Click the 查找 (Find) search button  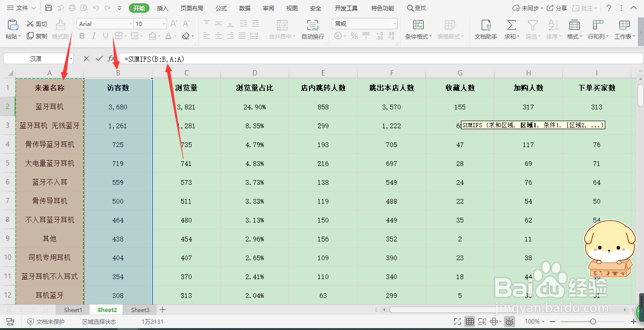pos(417,8)
